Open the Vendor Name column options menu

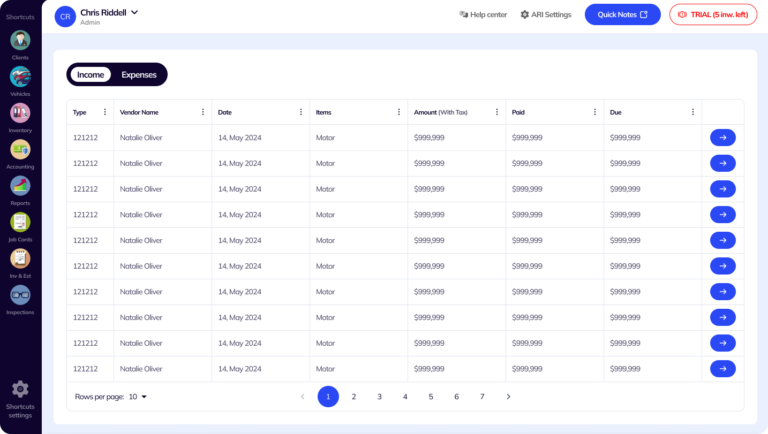click(x=203, y=112)
